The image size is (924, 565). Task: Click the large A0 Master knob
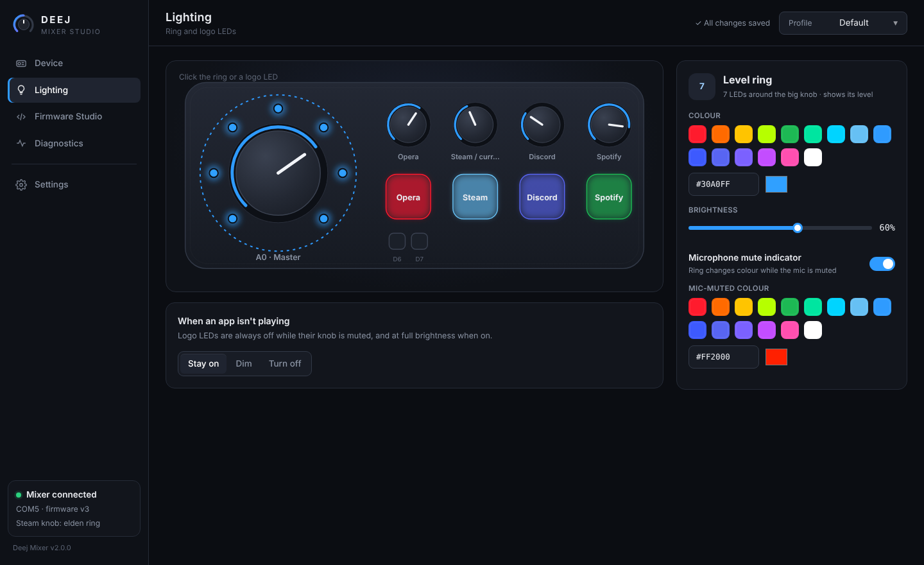click(278, 173)
